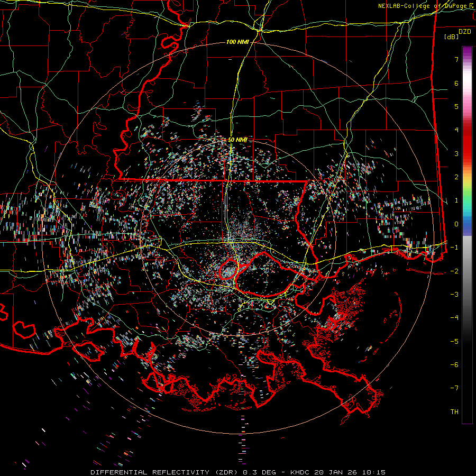The height and width of the screenshot is (476, 476).
Task: Click the -3 value on color scale
Action: pos(454,295)
